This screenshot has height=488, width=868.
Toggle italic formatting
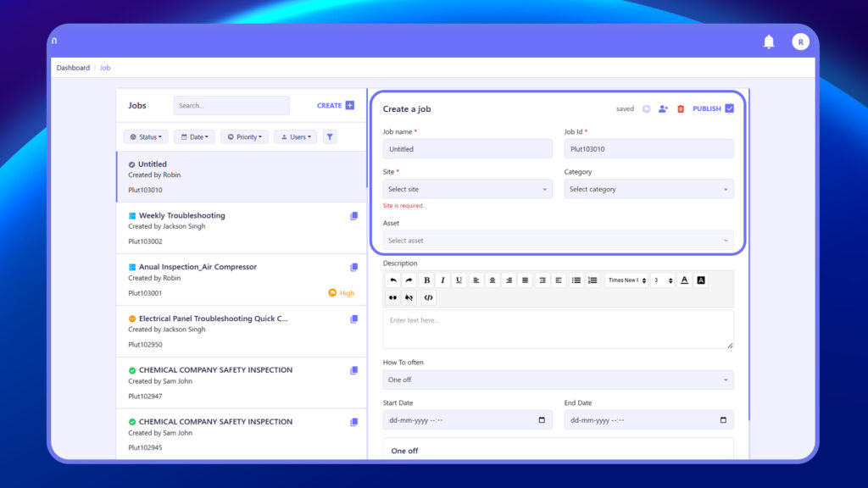tap(442, 280)
